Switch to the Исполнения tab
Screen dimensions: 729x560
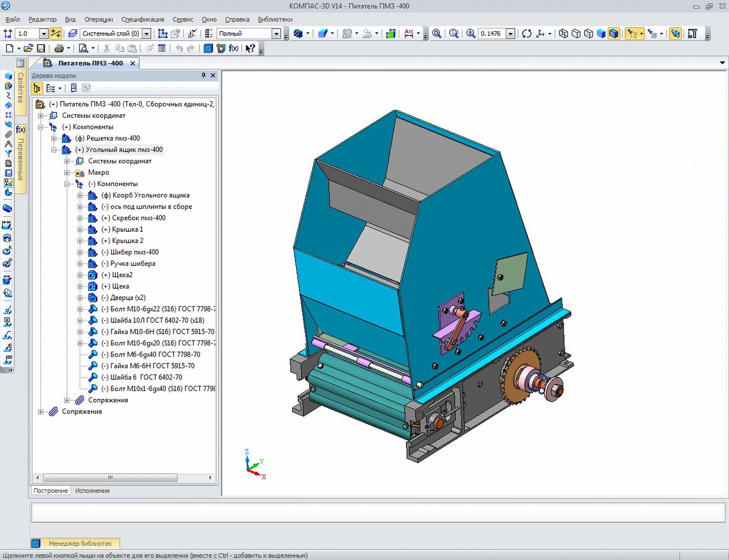[x=92, y=491]
